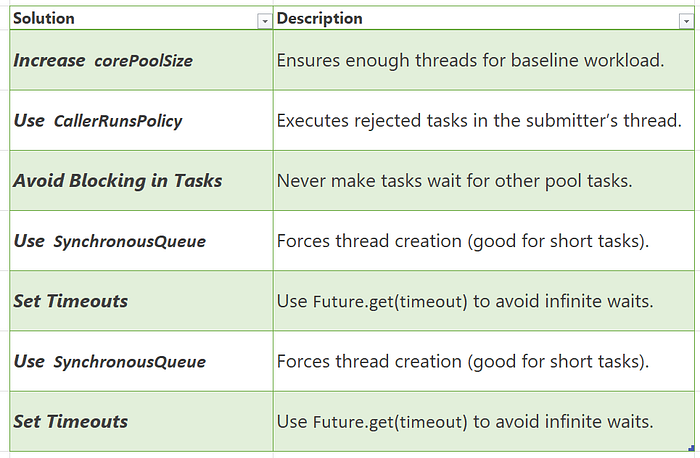The image size is (700, 458).
Task: Select the Description header cell
Action: pyautogui.click(x=484, y=18)
